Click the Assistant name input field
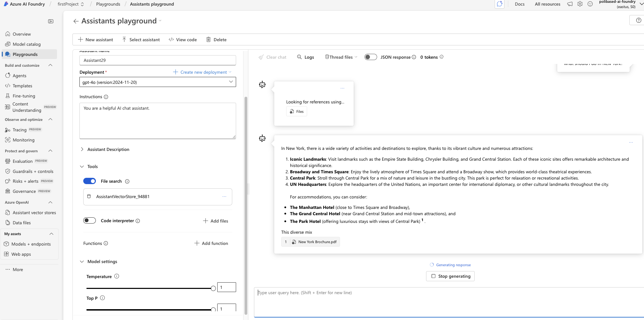 158,60
